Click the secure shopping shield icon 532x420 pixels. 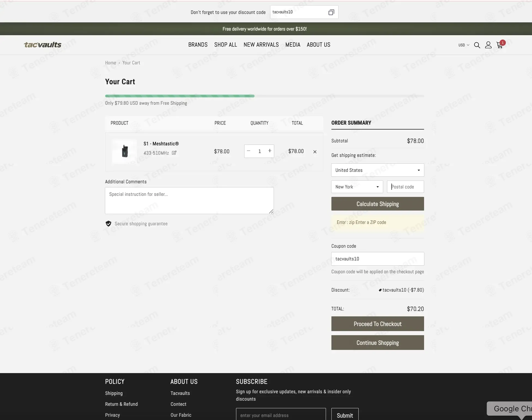click(x=108, y=224)
